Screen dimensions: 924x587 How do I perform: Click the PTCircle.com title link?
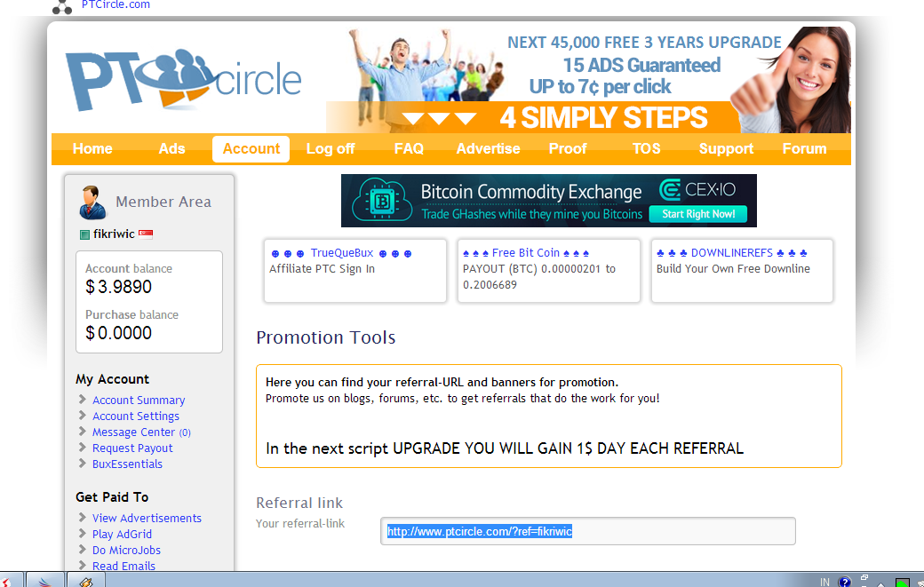[115, 4]
